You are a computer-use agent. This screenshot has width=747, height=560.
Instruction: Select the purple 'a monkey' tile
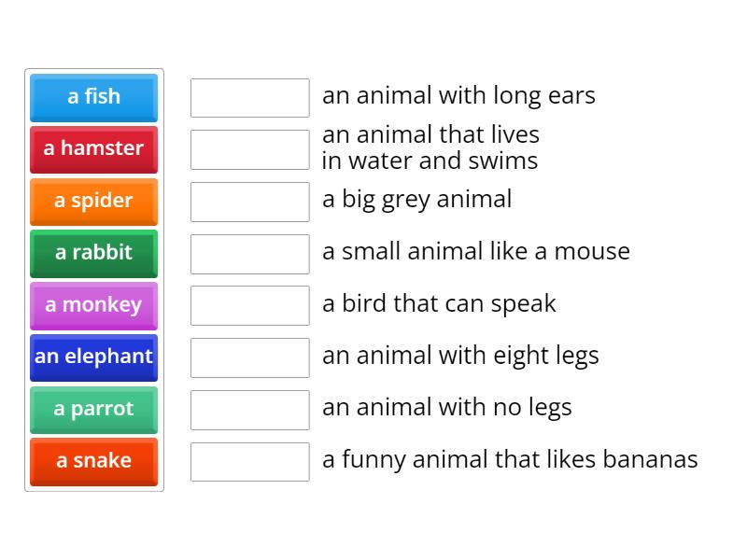pos(93,305)
